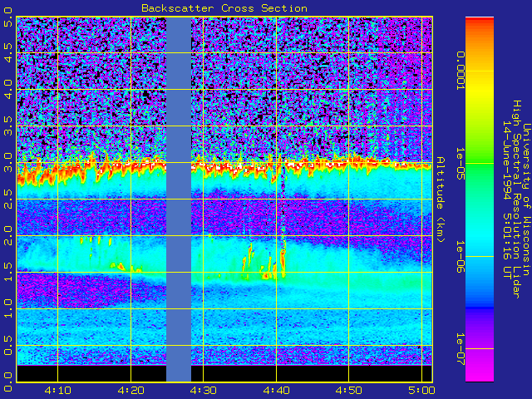The height and width of the screenshot is (399, 532).
Task: Select the 4:10 time axis label
Action: (57, 391)
